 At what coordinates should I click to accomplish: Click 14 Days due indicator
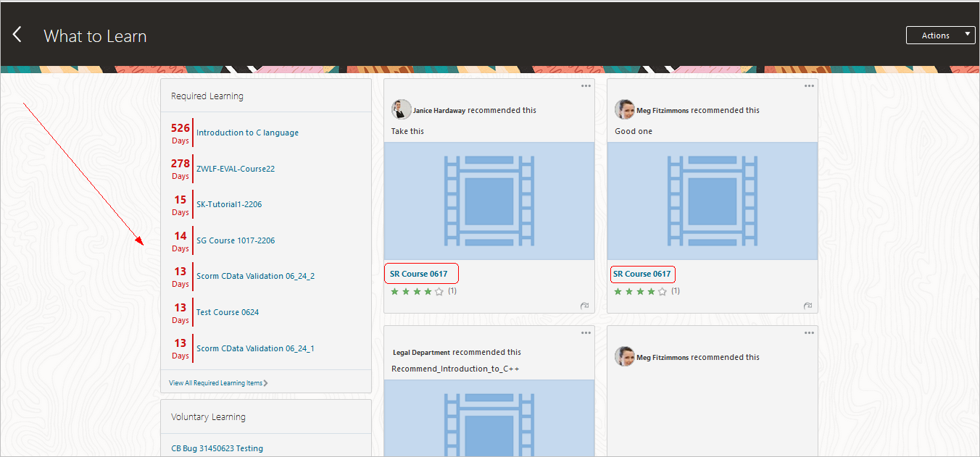180,240
